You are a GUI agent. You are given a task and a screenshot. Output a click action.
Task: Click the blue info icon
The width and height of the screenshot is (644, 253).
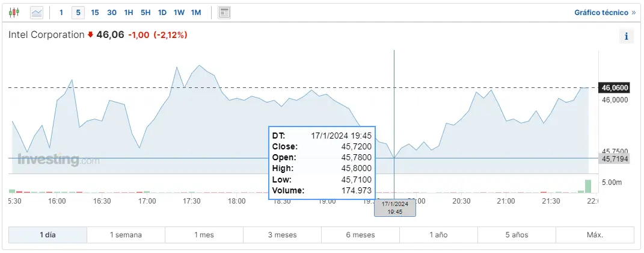coord(627,37)
